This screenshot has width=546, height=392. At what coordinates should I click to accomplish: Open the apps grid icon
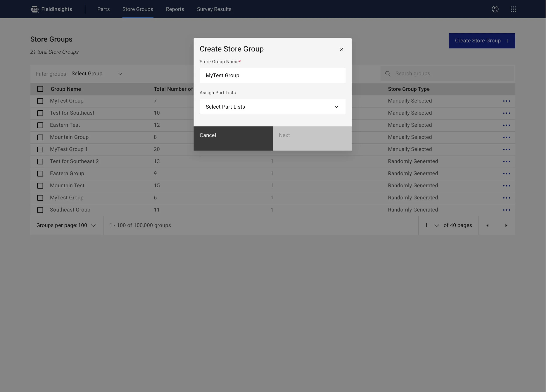pyautogui.click(x=513, y=9)
